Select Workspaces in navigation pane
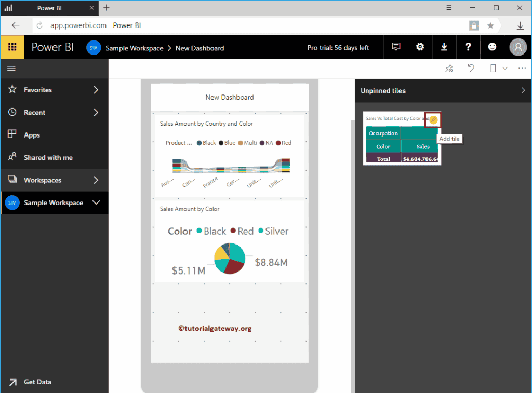The width and height of the screenshot is (532, 393). (x=43, y=180)
